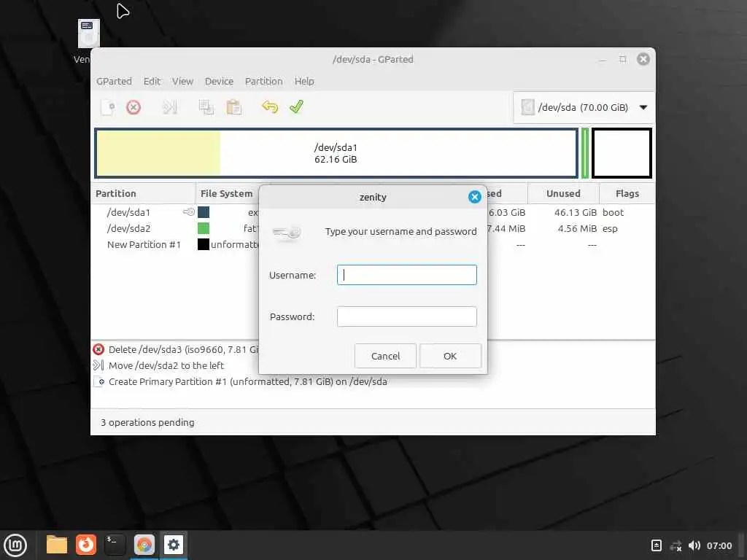Open the file manager from the taskbar
This screenshot has height=560, width=747.
(57, 545)
